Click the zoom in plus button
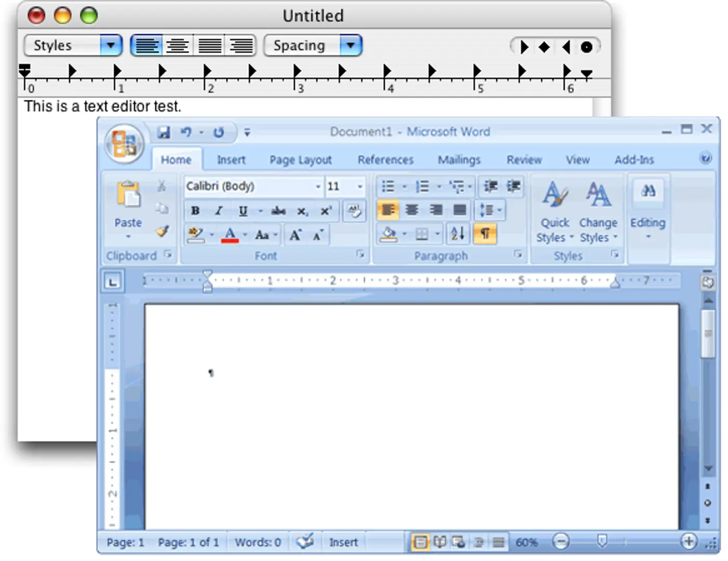 [x=689, y=542]
